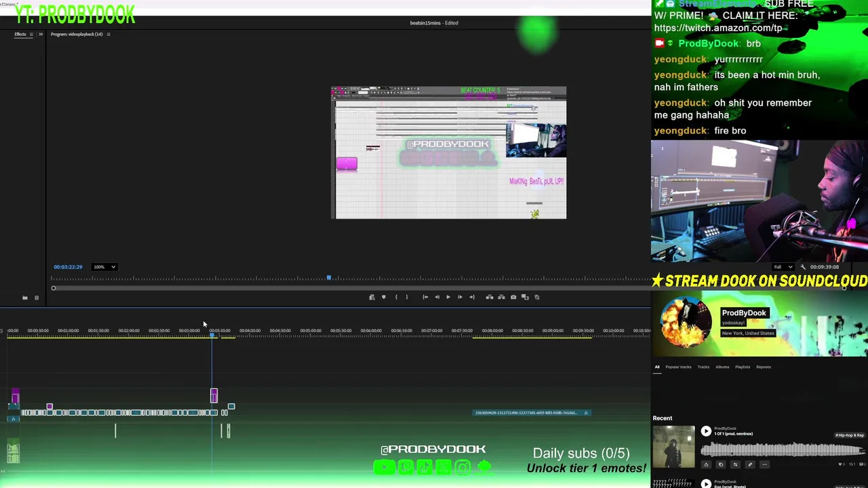Click the ProdByDook profile avatar
Image resolution: width=868 pixels, height=488 pixels.
tap(686, 323)
